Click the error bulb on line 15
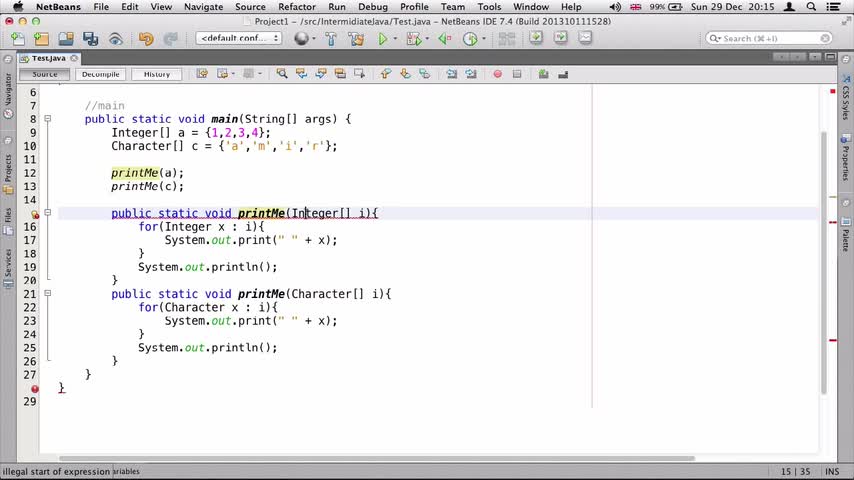854x480 pixels. pyautogui.click(x=35, y=214)
